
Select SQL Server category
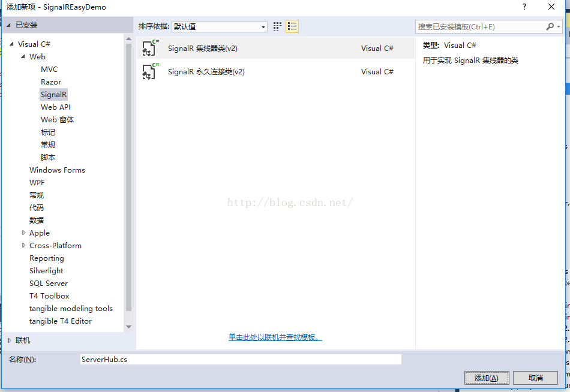coord(49,284)
